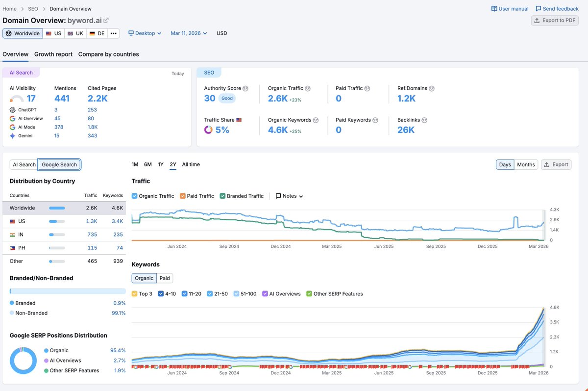Select Google Search distribution button
The image size is (588, 391).
click(59, 165)
